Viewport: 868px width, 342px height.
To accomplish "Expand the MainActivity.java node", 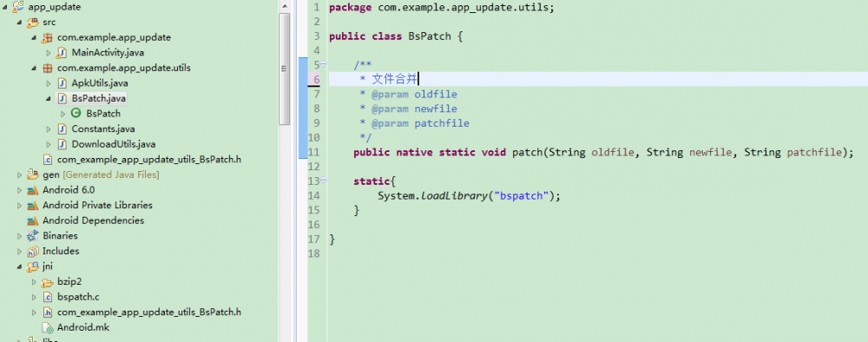I will [49, 53].
